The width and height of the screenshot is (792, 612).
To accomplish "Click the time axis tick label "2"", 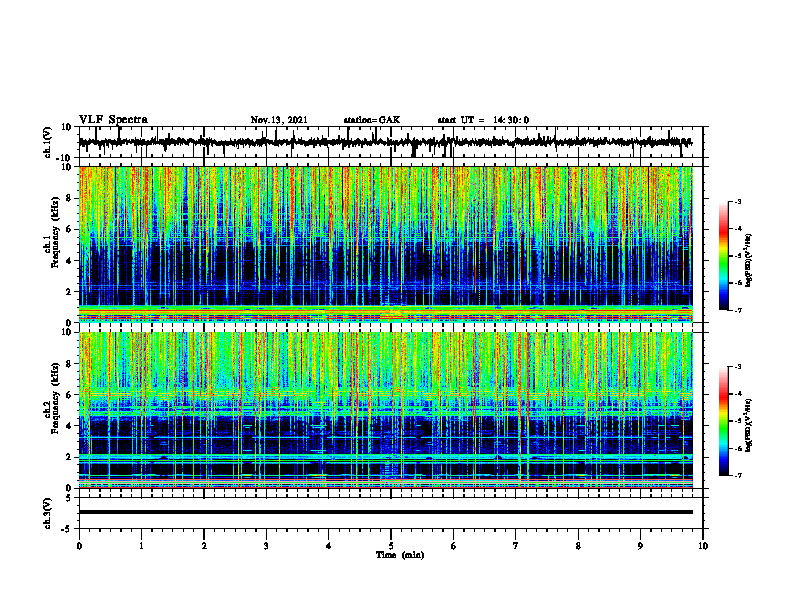I will point(204,546).
